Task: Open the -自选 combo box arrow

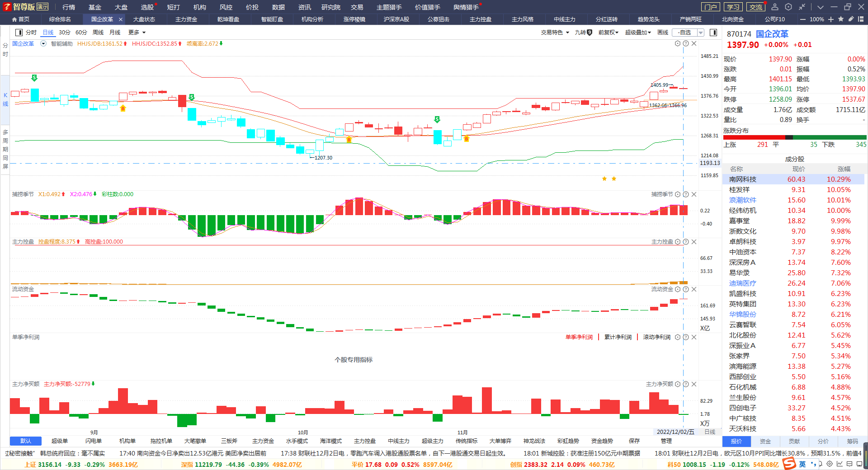Action: (701, 32)
